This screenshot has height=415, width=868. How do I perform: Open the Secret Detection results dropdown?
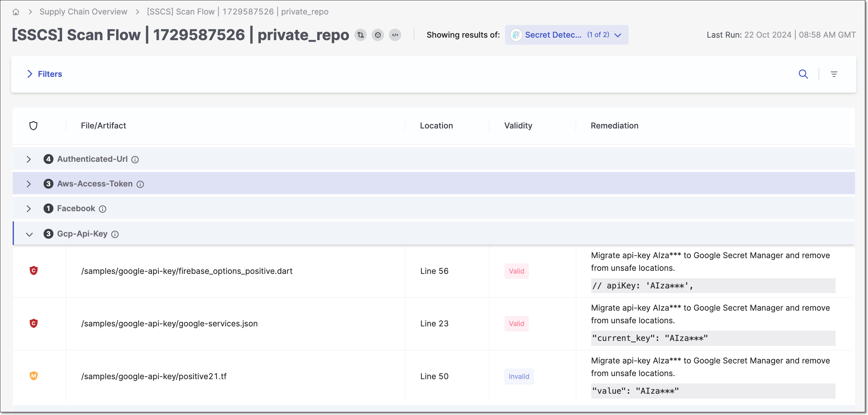567,35
